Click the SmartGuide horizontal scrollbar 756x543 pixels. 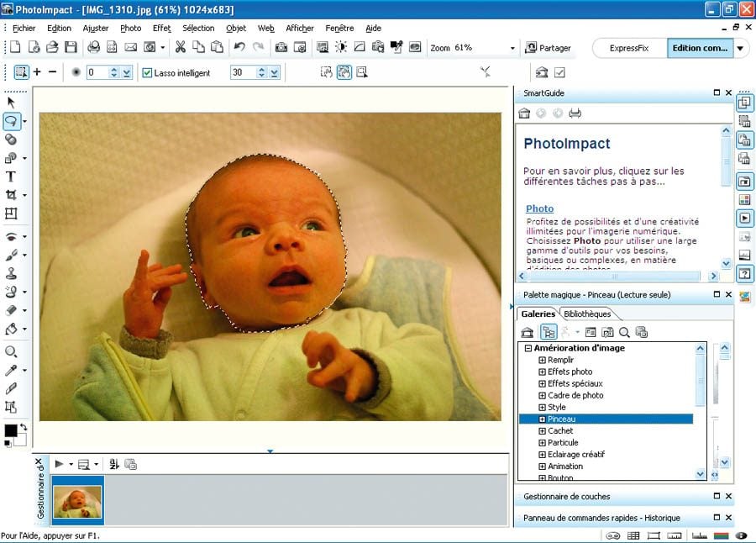(619, 276)
